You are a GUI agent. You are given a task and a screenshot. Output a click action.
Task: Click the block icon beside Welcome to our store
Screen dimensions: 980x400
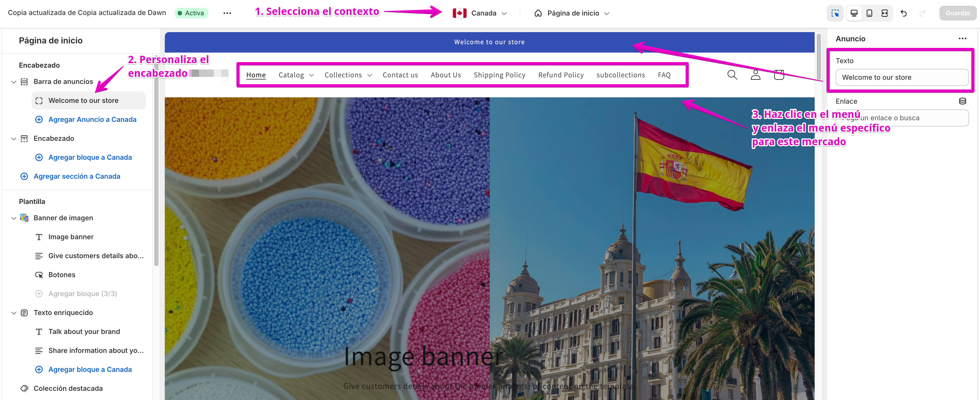(x=39, y=101)
